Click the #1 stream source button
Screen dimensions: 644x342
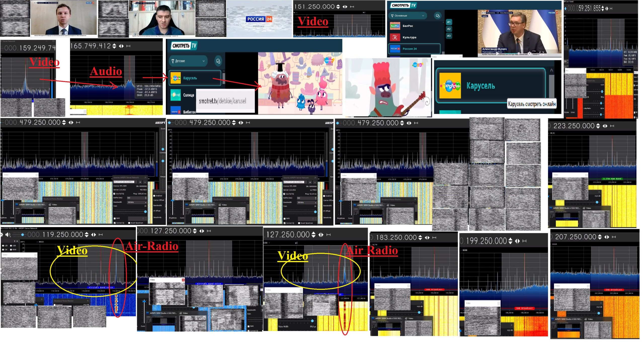pyautogui.click(x=449, y=22)
